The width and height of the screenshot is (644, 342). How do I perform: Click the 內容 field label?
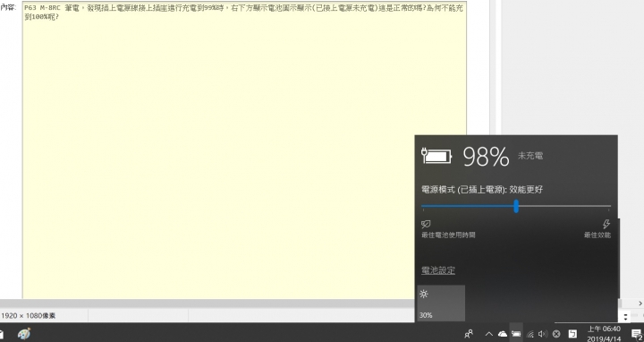[x=8, y=7]
